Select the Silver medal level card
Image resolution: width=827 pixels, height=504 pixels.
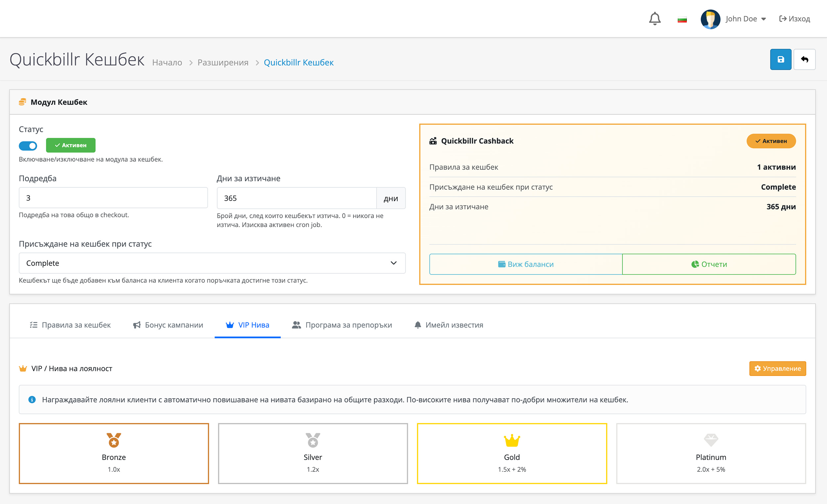coord(313,453)
